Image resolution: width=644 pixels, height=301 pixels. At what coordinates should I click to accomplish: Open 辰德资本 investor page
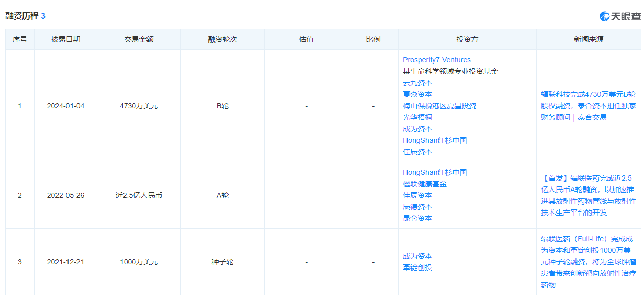417,207
